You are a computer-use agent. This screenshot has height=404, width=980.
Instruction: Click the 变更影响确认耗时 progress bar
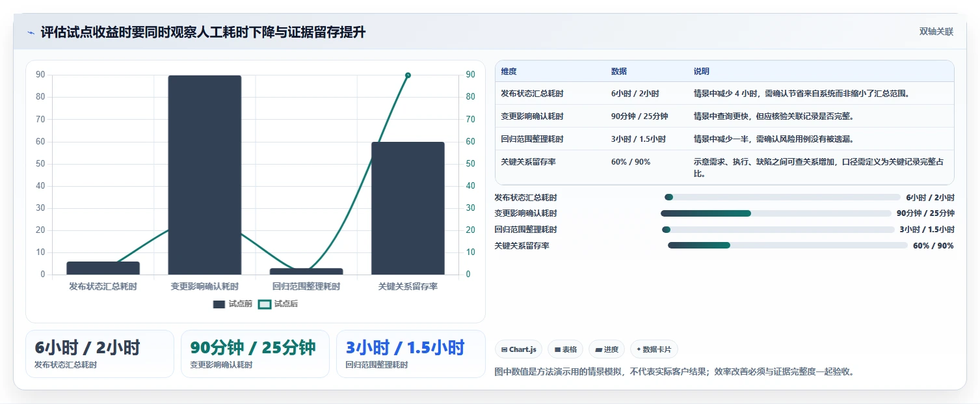pyautogui.click(x=776, y=213)
